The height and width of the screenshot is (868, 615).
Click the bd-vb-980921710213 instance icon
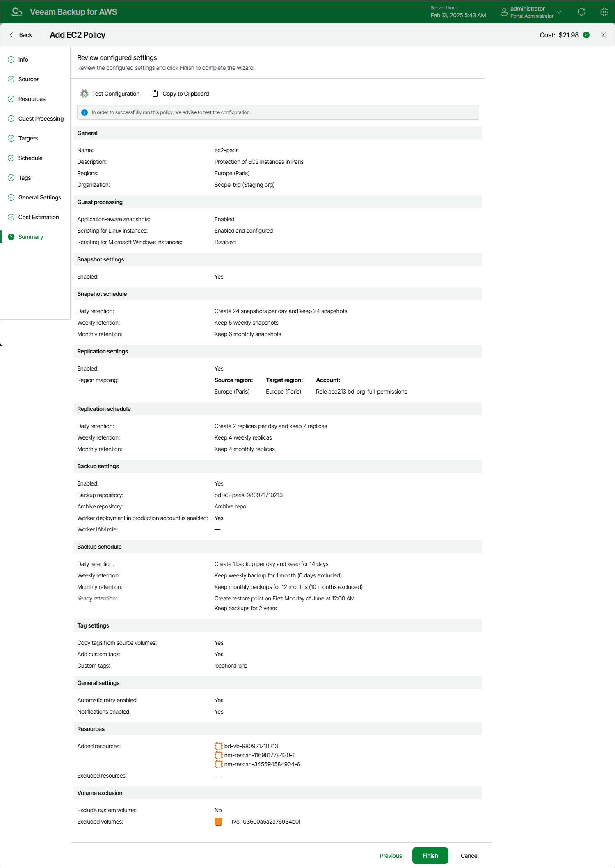(x=219, y=746)
